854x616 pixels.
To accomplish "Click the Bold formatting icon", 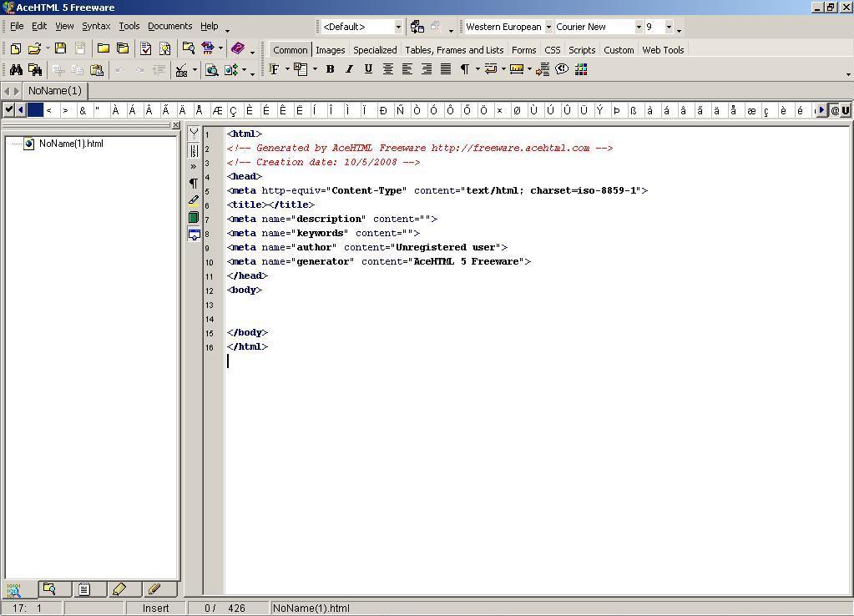I will pos(330,69).
